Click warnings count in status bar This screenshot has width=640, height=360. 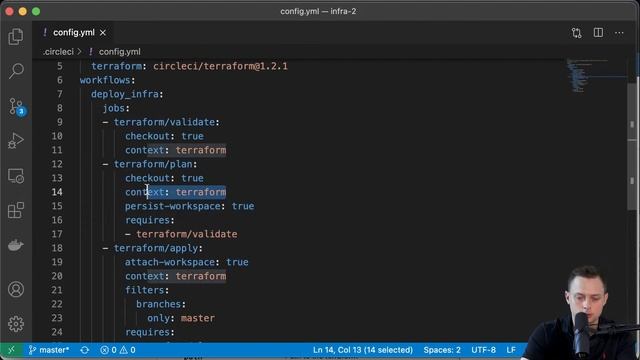pyautogui.click(x=127, y=350)
